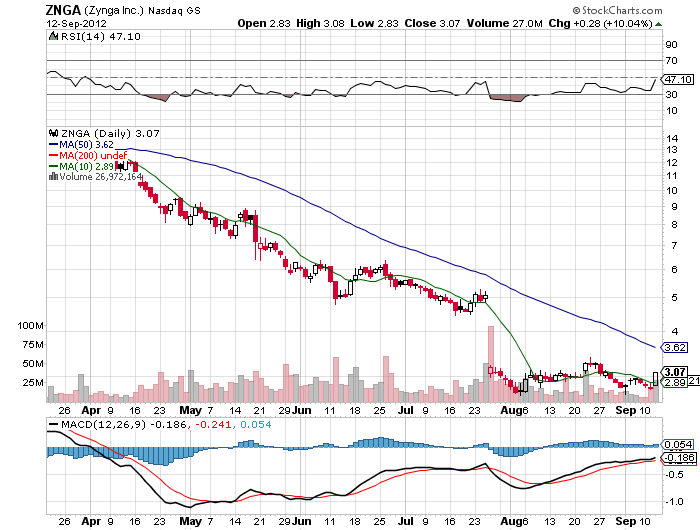Click the 2.89 MA(10) price tag
This screenshot has height=530, width=700.
coord(674,383)
